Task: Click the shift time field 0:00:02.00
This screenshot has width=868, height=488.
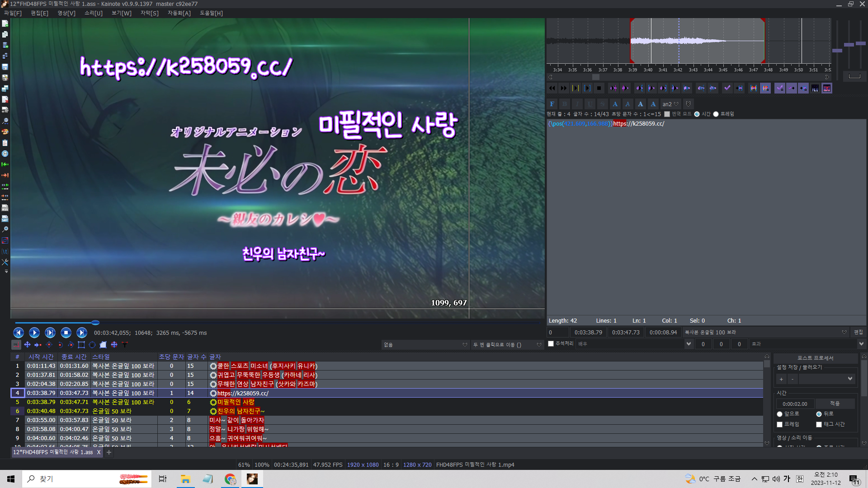Action: click(795, 404)
